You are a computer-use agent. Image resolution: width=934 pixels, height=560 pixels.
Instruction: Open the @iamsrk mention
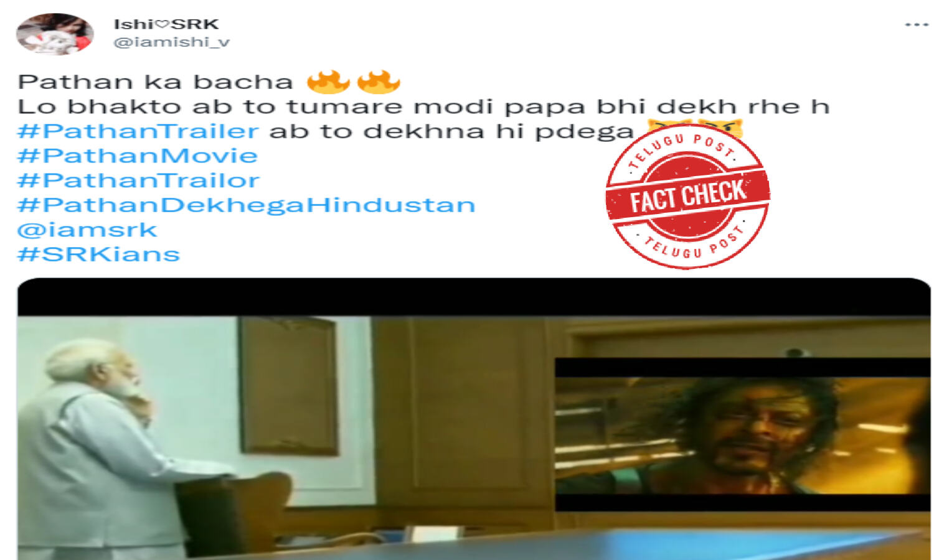point(87,230)
